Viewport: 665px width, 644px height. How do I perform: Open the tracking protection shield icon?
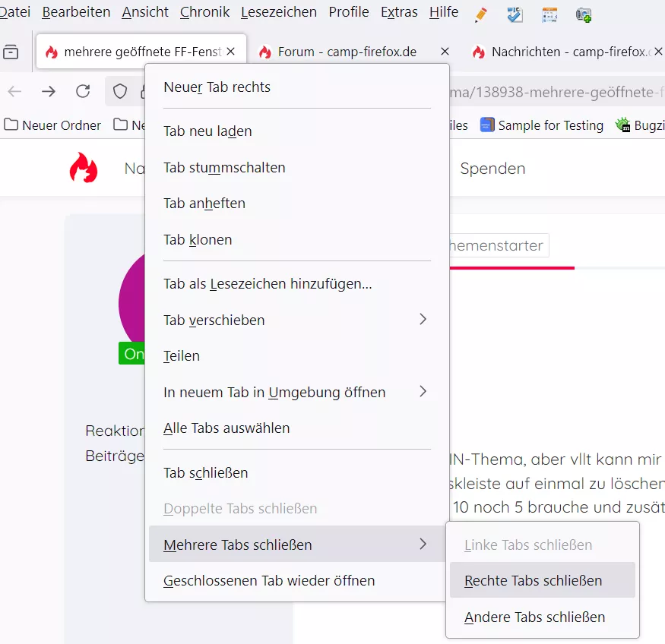(x=120, y=91)
